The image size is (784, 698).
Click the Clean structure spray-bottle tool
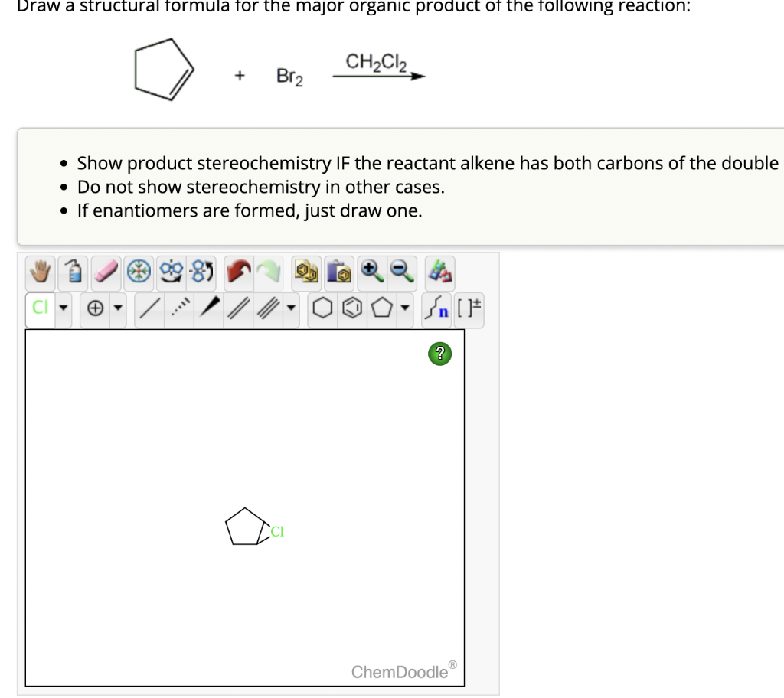(x=74, y=272)
